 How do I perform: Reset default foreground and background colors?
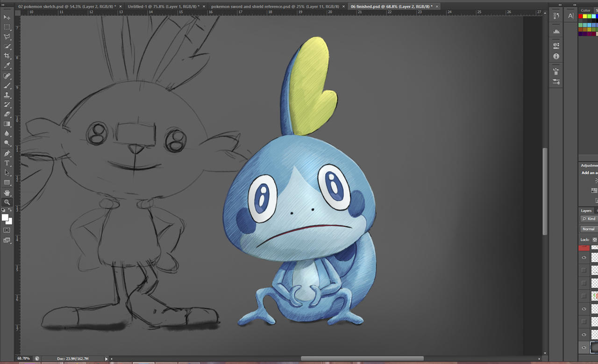coord(4,211)
